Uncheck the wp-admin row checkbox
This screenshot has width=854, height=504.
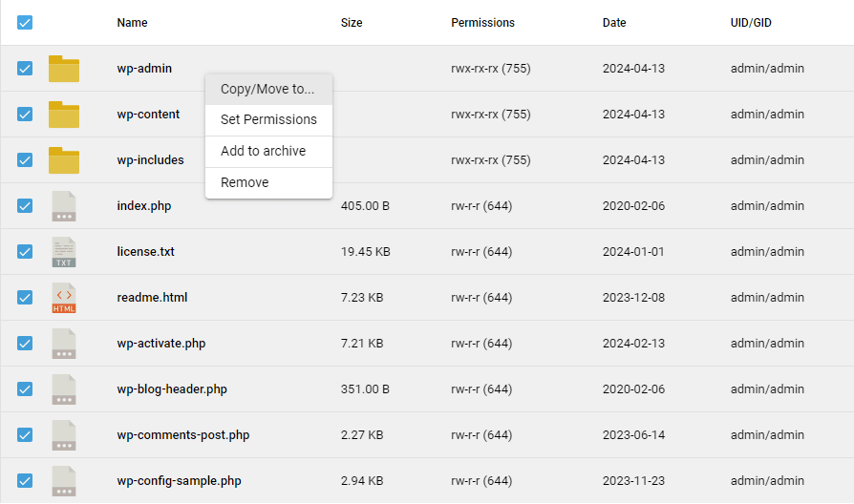[x=25, y=68]
